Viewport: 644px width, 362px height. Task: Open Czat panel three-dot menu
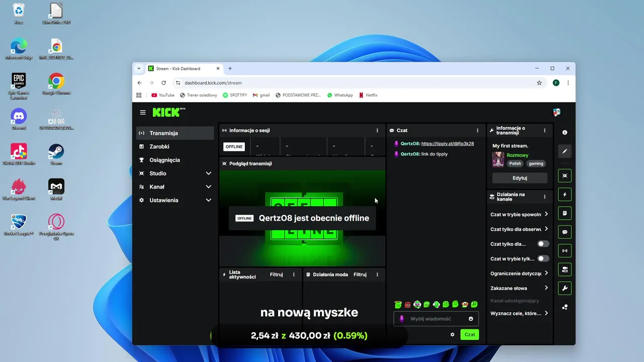click(x=478, y=130)
